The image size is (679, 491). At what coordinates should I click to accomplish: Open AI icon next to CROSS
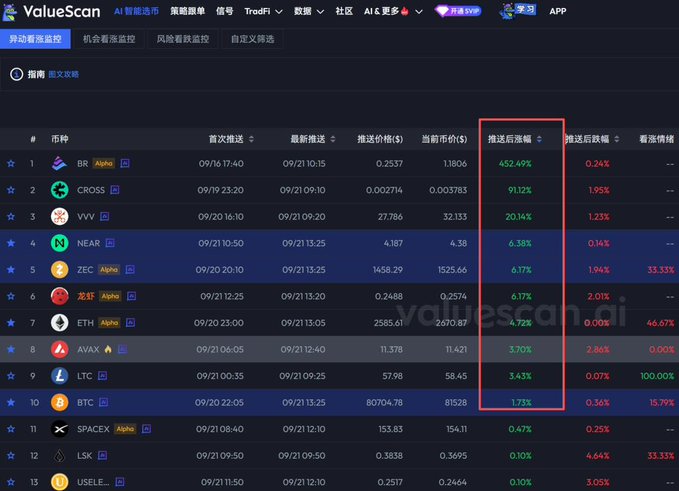pyautogui.click(x=114, y=190)
